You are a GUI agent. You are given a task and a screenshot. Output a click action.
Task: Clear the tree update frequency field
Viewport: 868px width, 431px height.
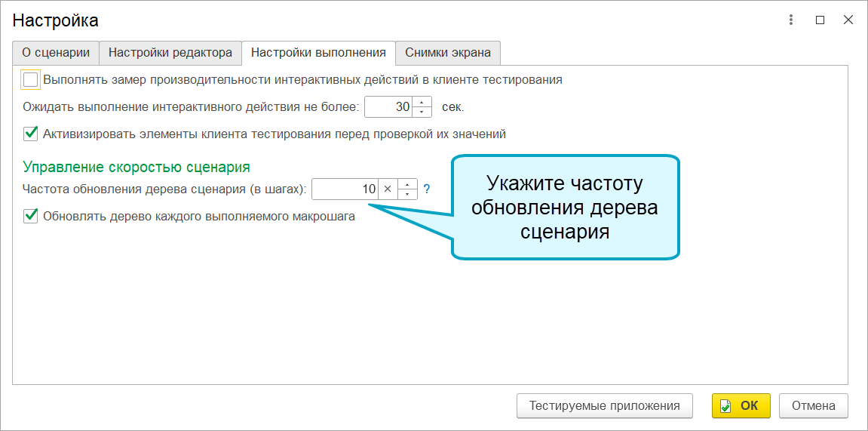(x=388, y=189)
